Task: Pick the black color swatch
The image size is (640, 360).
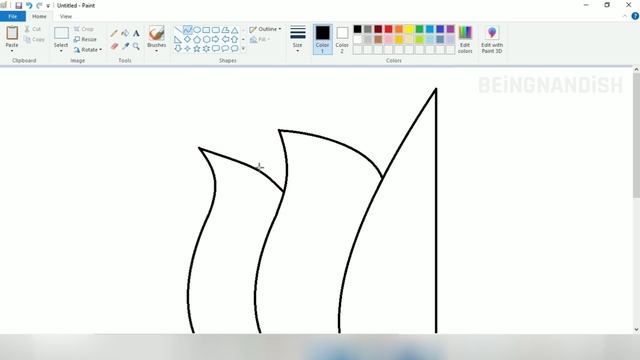Action: (358, 29)
